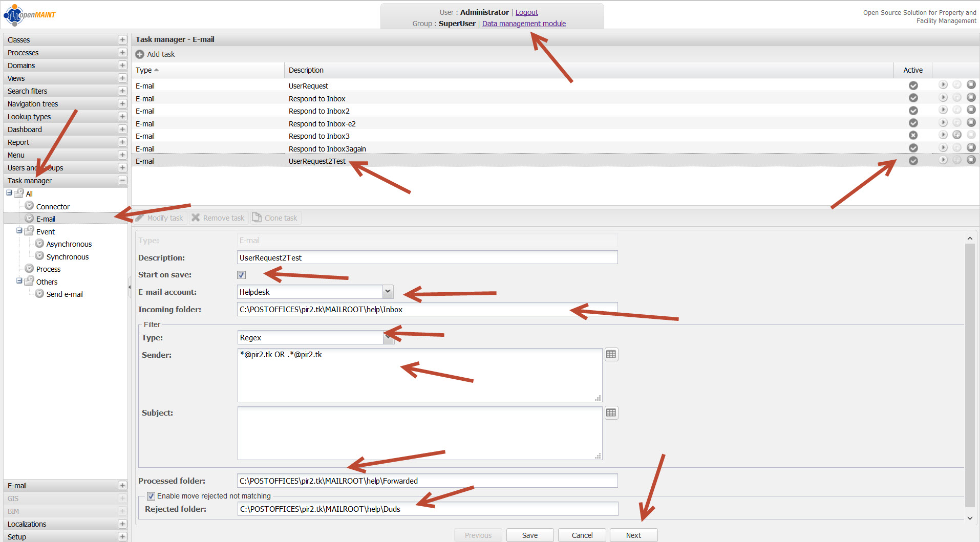Open the Sender filter grid editor icon
Screen dimensions: 980x542
coord(611,355)
